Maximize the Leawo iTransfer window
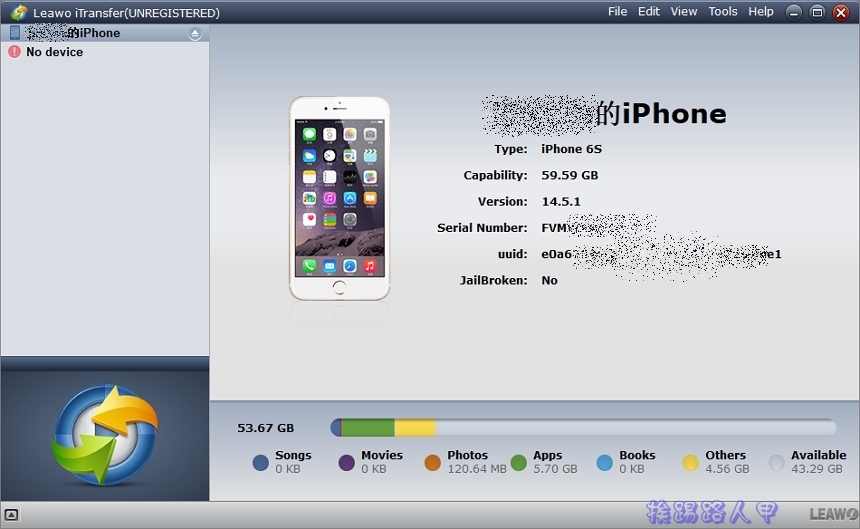Screen dimensions: 860x529 (x=817, y=12)
